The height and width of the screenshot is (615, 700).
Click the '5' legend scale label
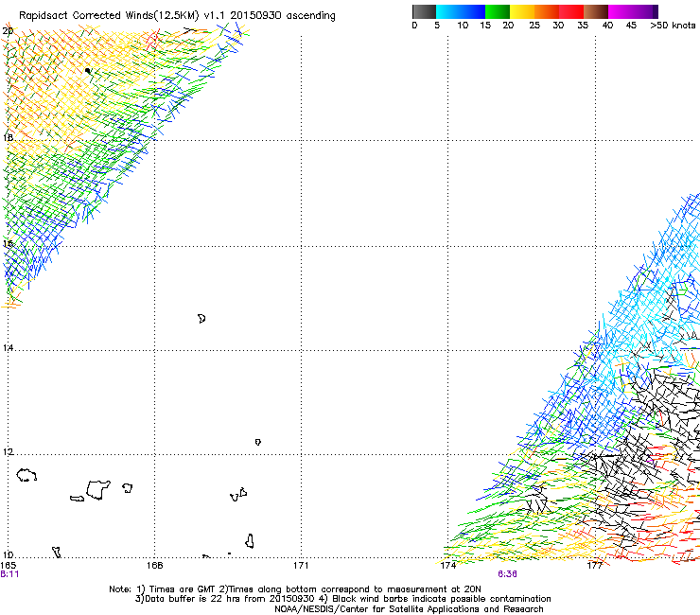point(437,26)
